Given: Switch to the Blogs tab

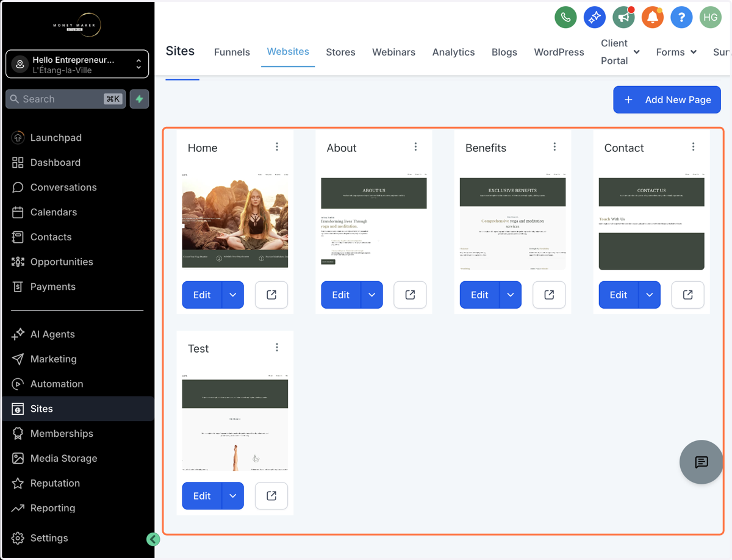Looking at the screenshot, I should point(504,52).
